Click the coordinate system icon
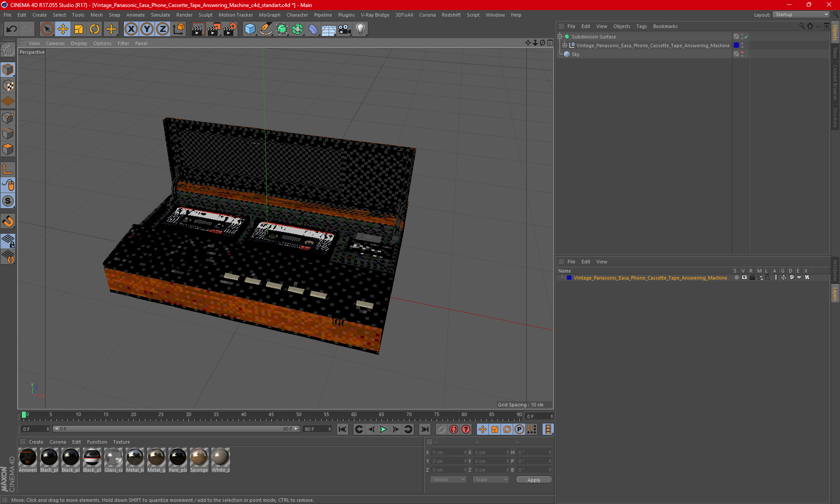Screen dimensions: 840x504 178,29
